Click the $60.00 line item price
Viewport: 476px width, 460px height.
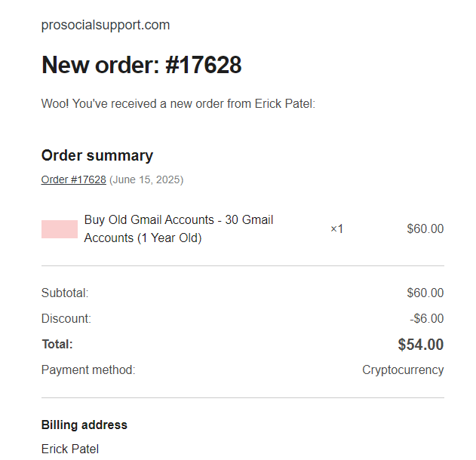tap(425, 228)
